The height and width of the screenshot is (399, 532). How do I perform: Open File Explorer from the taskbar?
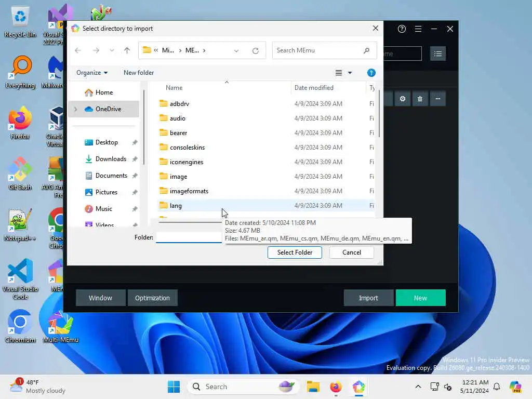pyautogui.click(x=313, y=387)
